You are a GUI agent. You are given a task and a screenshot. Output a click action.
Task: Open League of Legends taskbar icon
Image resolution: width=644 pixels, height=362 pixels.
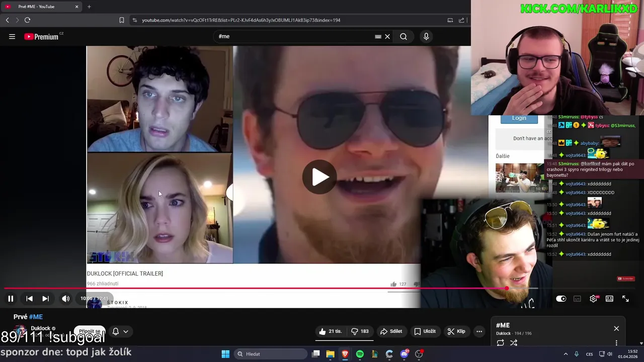click(374, 354)
